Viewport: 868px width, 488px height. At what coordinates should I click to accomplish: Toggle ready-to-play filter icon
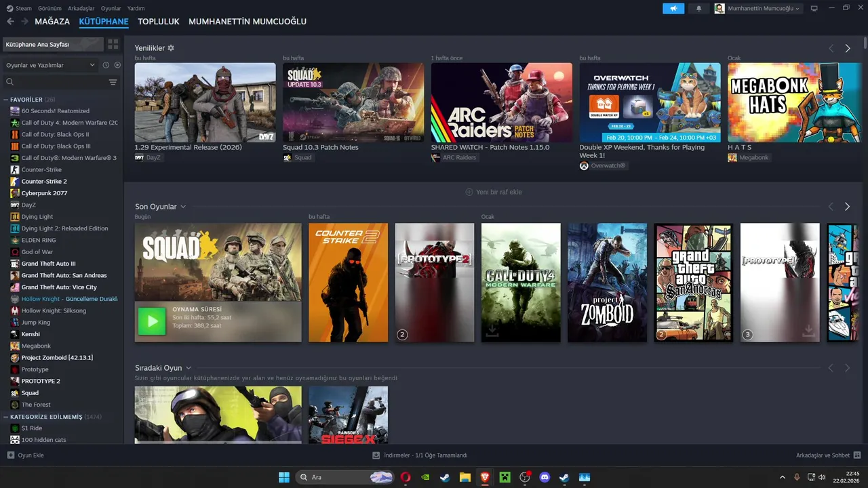(x=117, y=65)
